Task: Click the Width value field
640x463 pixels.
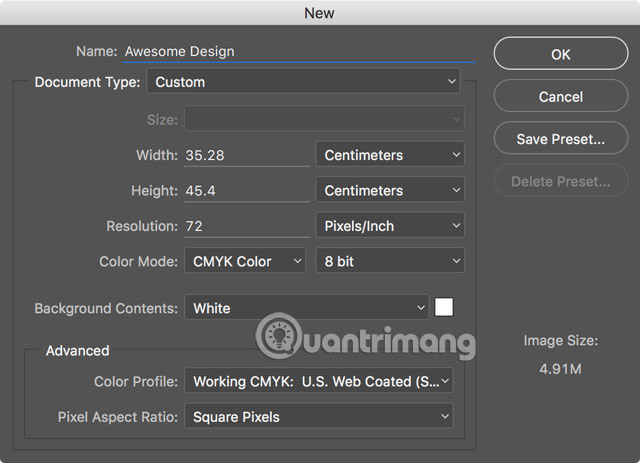Action: pos(246,155)
